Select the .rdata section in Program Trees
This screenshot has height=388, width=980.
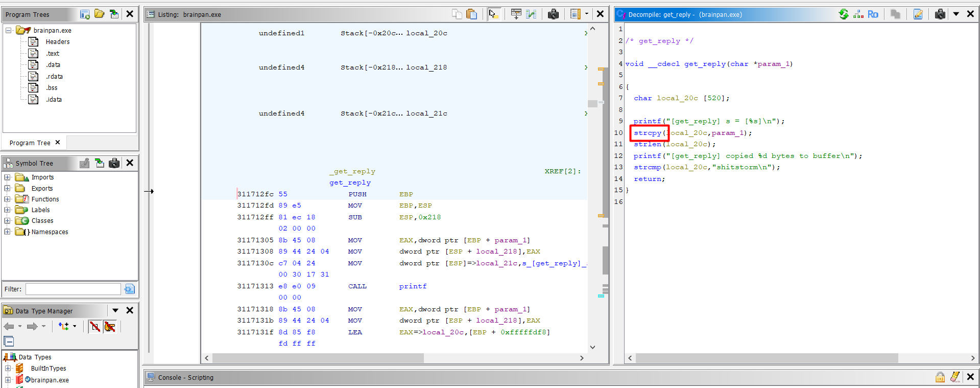point(54,77)
